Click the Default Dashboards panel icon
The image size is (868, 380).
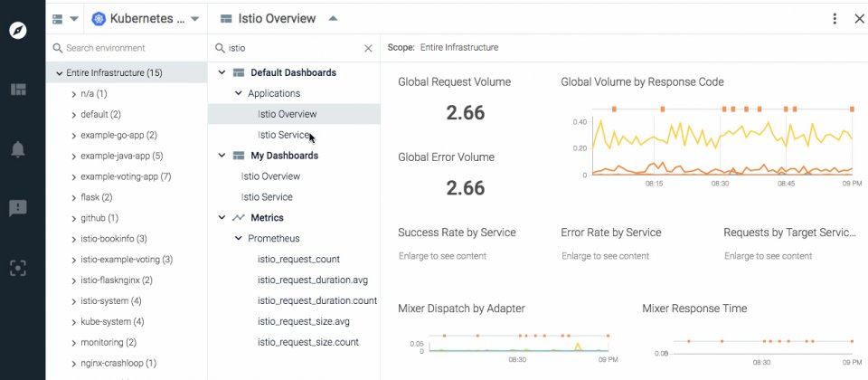[x=239, y=72]
